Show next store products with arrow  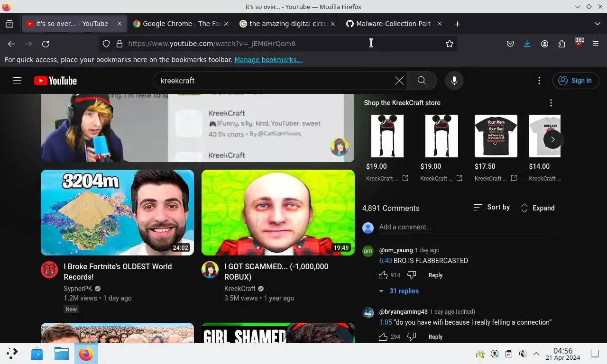(x=552, y=139)
